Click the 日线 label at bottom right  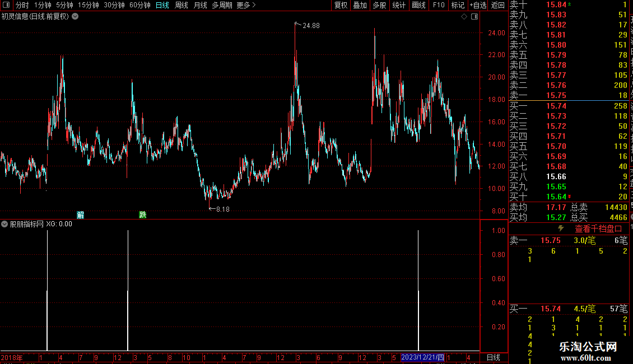pyautogui.click(x=494, y=357)
